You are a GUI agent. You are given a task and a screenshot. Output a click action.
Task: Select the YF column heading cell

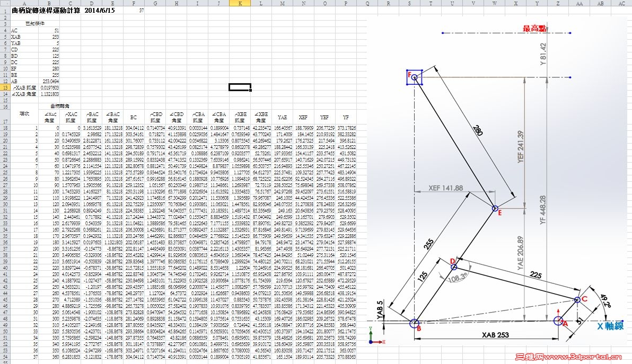click(x=346, y=117)
